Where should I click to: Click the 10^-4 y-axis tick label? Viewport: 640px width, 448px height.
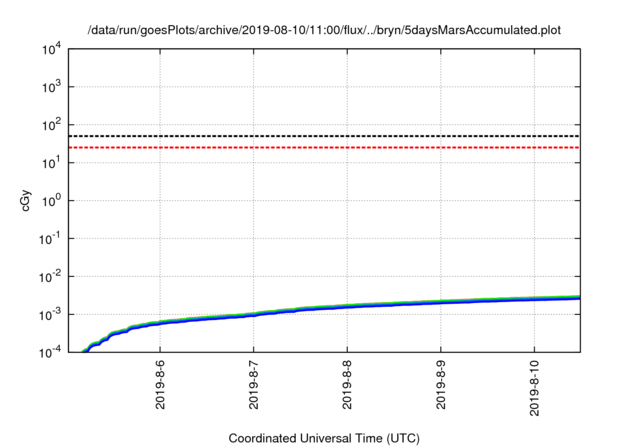pyautogui.click(x=50, y=352)
